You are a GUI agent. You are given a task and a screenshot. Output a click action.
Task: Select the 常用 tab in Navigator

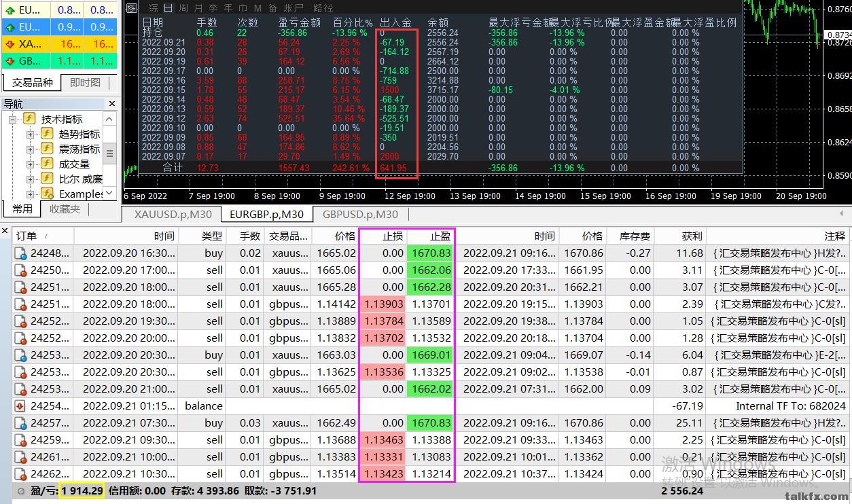coord(22,209)
